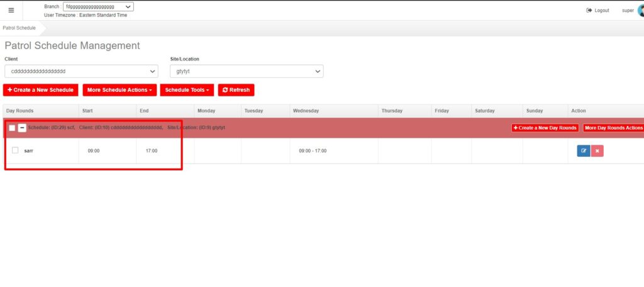Screen dimensions: 644x287
Task: Open More Day Rounds Actions menu
Action: pos(613,128)
